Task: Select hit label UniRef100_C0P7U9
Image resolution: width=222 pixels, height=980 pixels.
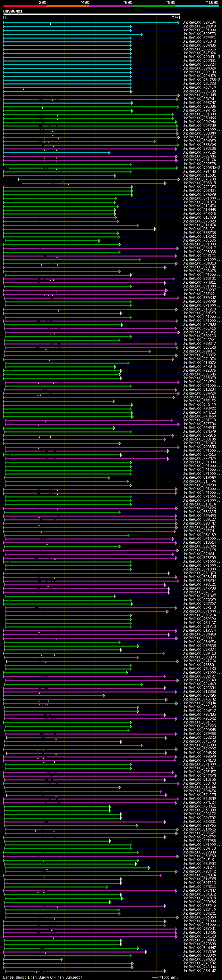Action: point(199,125)
